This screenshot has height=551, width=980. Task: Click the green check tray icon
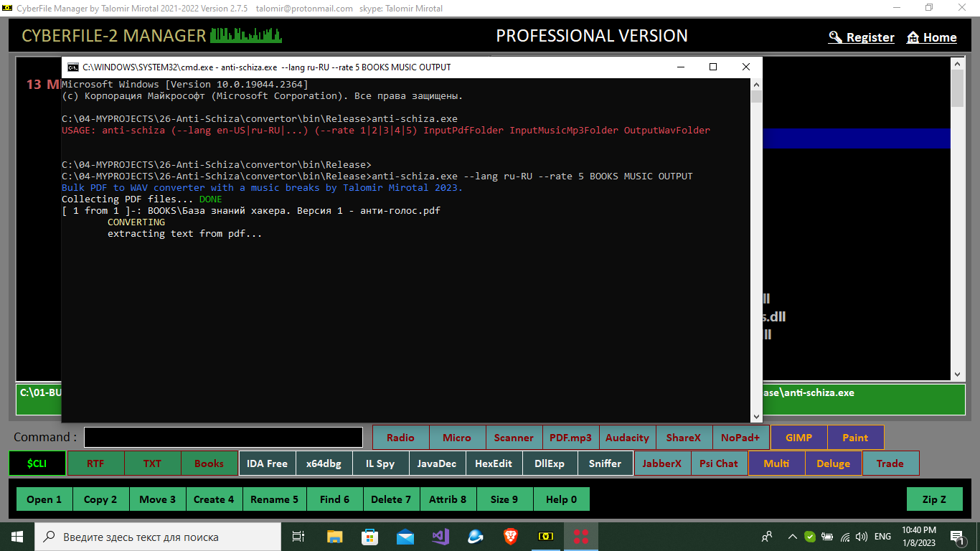[x=810, y=537]
